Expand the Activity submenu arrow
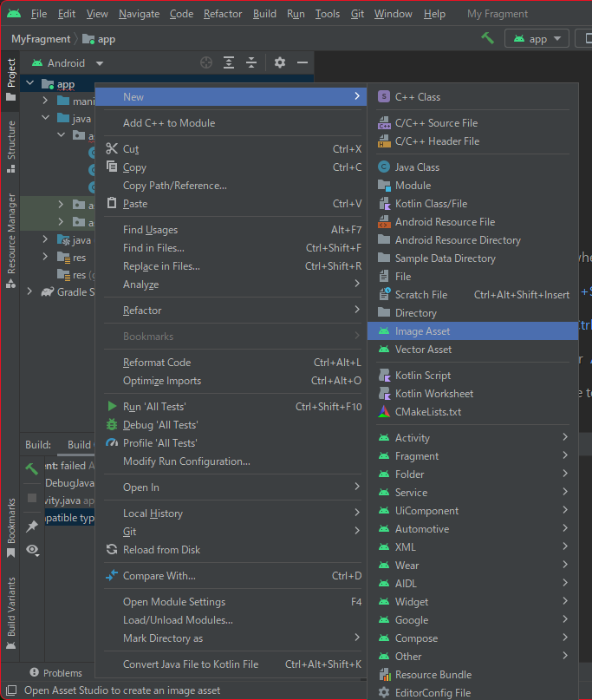Image resolution: width=592 pixels, height=700 pixels. [565, 438]
